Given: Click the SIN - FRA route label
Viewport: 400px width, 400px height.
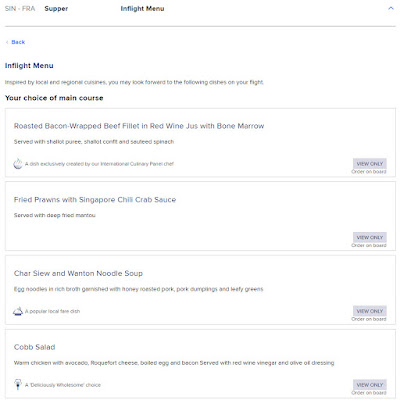Looking at the screenshot, I should pyautogui.click(x=20, y=9).
